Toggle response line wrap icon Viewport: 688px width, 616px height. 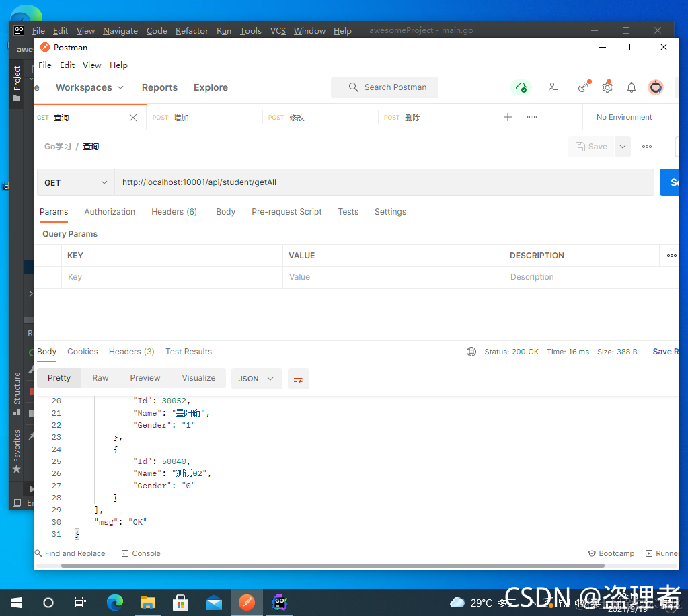[x=299, y=379]
